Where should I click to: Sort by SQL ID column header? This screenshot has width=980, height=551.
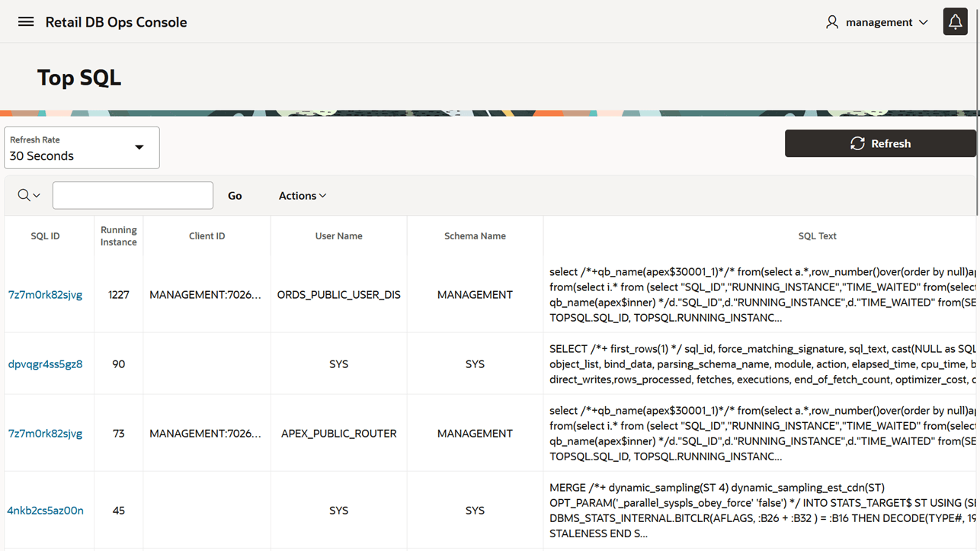click(x=45, y=236)
